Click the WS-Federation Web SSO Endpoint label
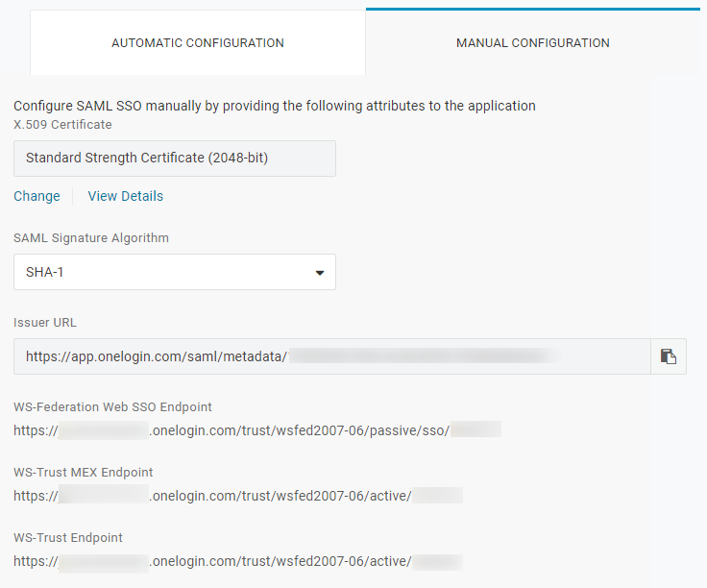This screenshot has height=588, width=707. (x=112, y=406)
